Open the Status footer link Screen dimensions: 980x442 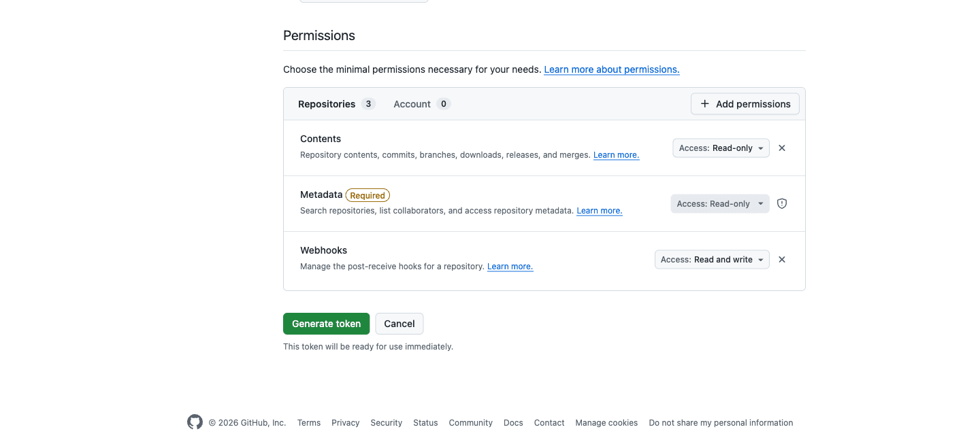click(x=425, y=423)
